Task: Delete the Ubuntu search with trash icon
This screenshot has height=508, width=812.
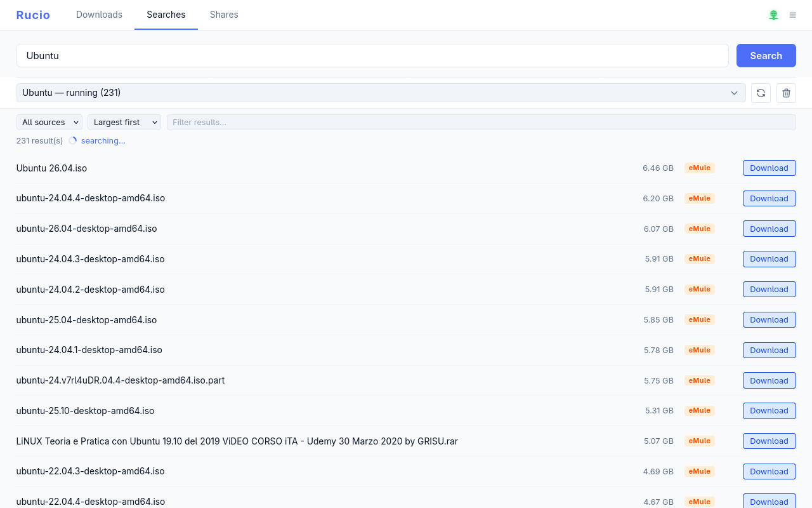Action: [786, 93]
